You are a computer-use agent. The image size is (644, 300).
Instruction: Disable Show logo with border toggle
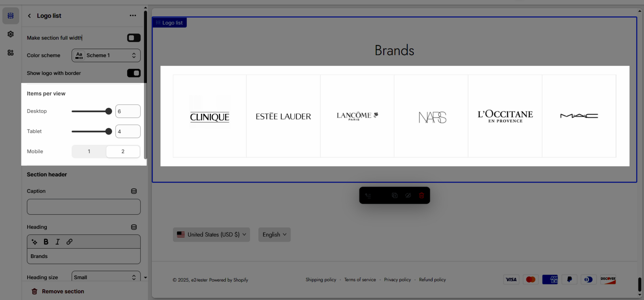tap(134, 73)
